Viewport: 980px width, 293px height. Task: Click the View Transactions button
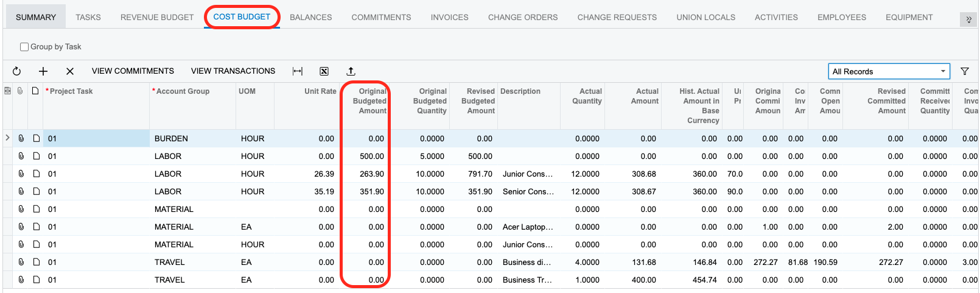[233, 71]
